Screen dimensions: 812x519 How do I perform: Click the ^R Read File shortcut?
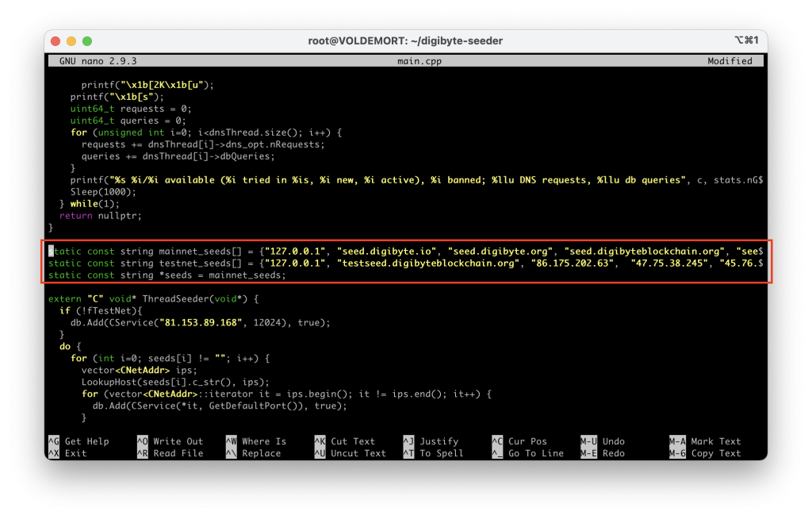pyautogui.click(x=170, y=453)
